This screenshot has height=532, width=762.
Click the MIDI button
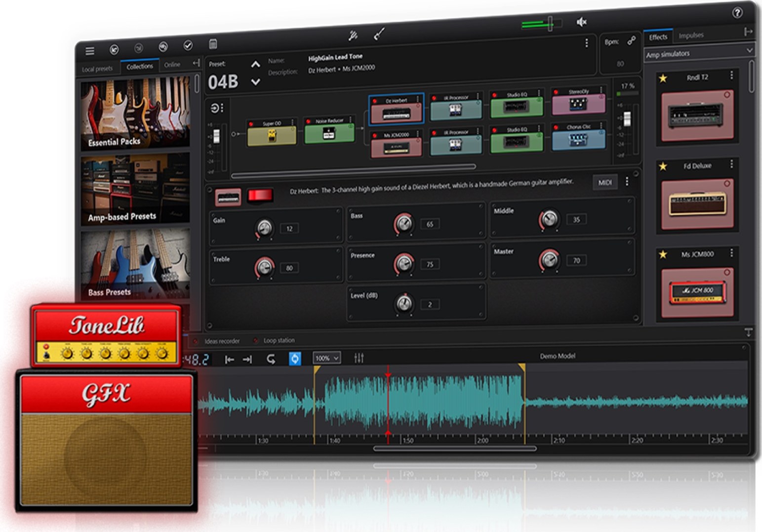(605, 183)
